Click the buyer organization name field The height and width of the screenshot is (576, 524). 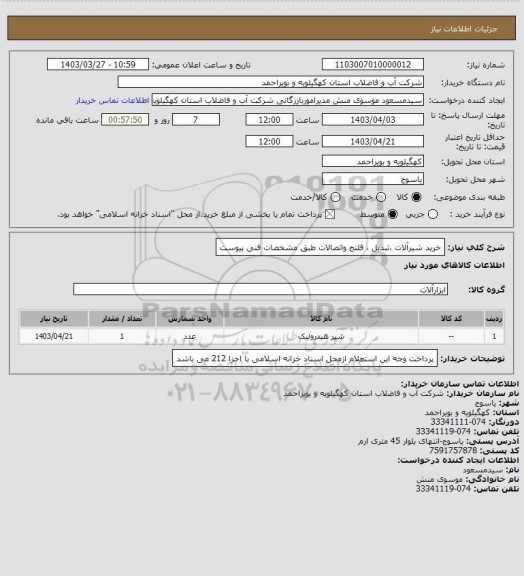pos(270,82)
